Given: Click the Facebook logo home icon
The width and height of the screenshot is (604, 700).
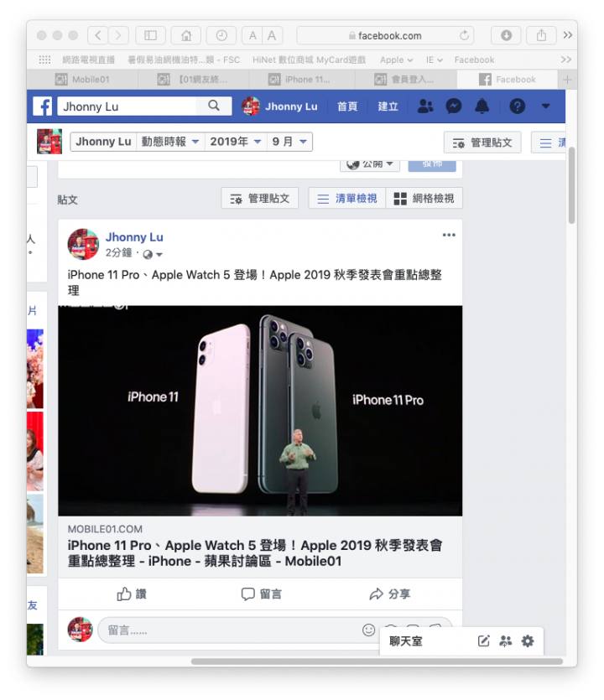Looking at the screenshot, I should (x=43, y=106).
